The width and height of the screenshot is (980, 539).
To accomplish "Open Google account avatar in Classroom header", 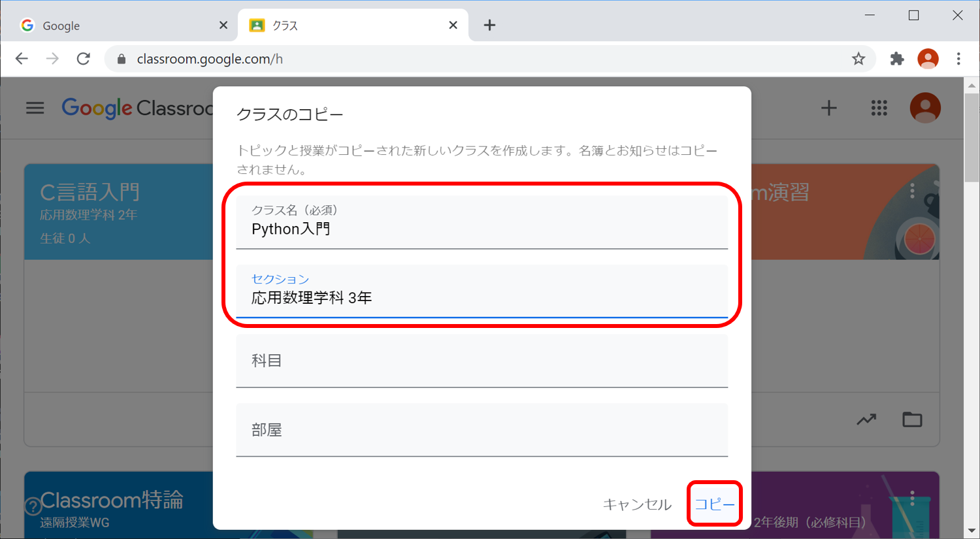I will pos(925,108).
